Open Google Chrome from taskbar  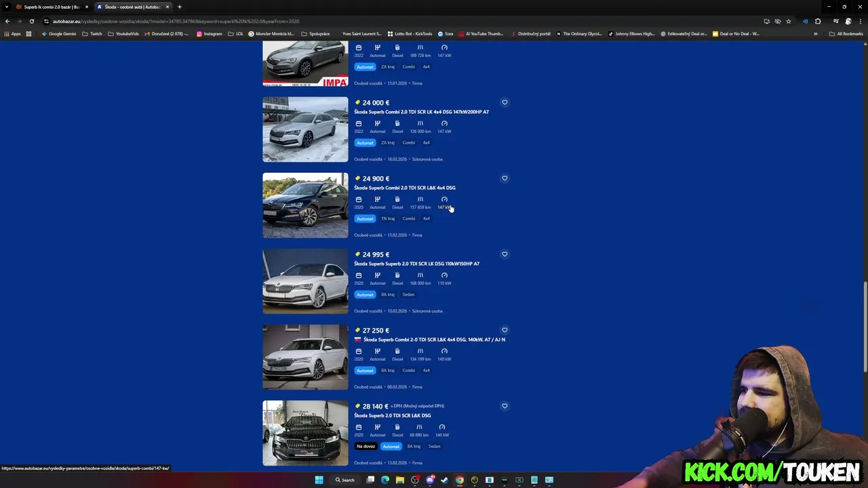pyautogui.click(x=460, y=480)
